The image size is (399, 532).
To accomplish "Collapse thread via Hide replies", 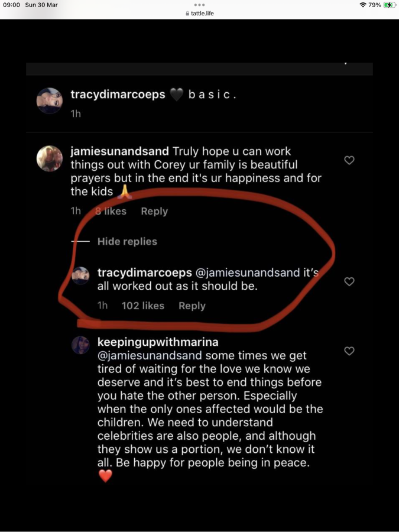I will 127,241.
